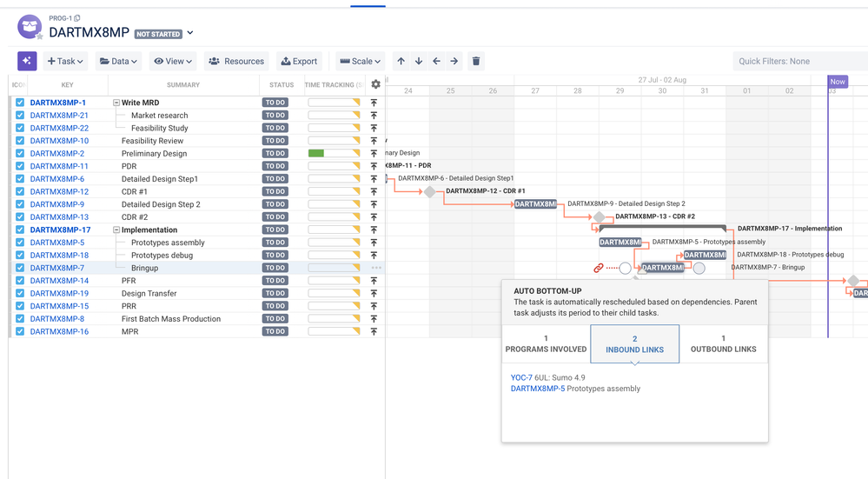Click scroll-to-task icon for CDR #1 row
This screenshot has height=479, width=868.
coord(374,191)
